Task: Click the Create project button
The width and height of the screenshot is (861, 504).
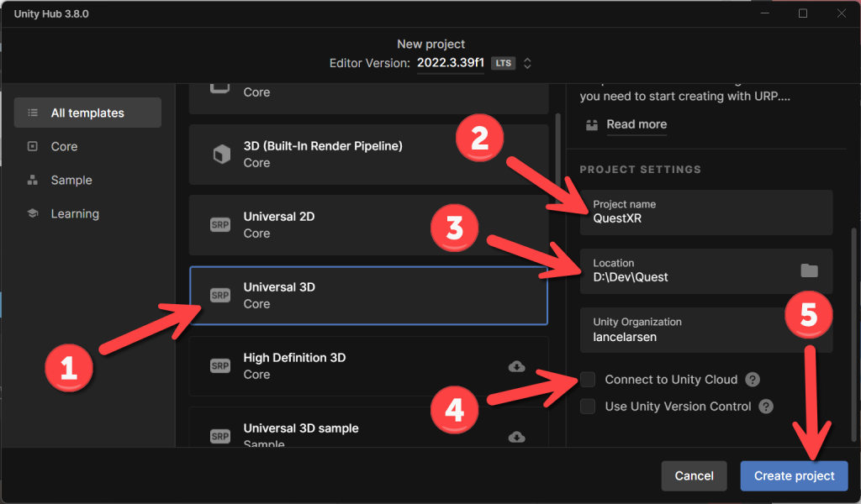Action: (794, 475)
